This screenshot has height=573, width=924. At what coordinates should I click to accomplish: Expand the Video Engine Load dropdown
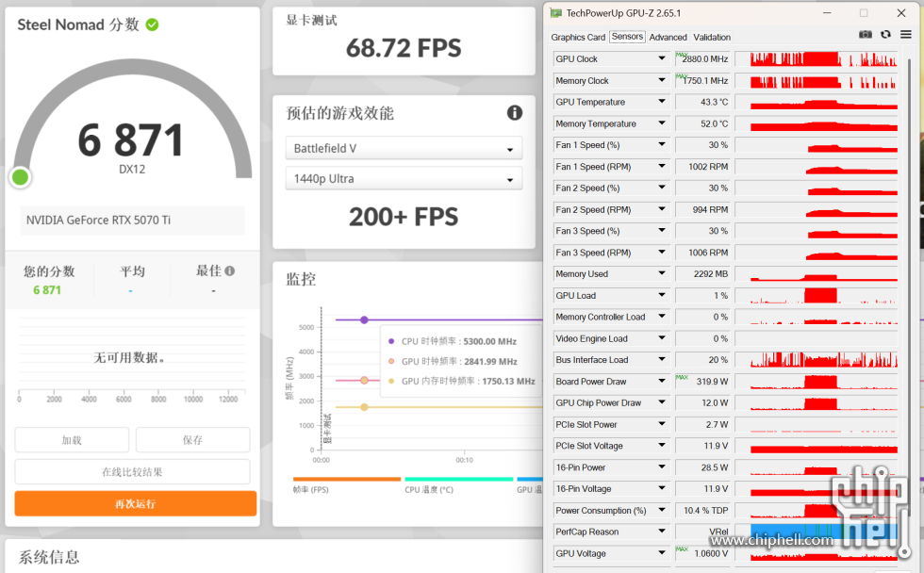[662, 338]
